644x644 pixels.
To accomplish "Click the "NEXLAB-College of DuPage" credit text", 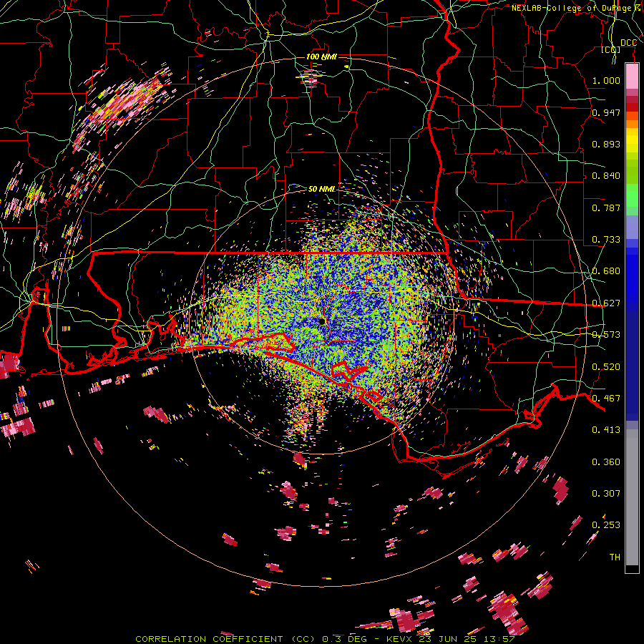I will click(571, 8).
